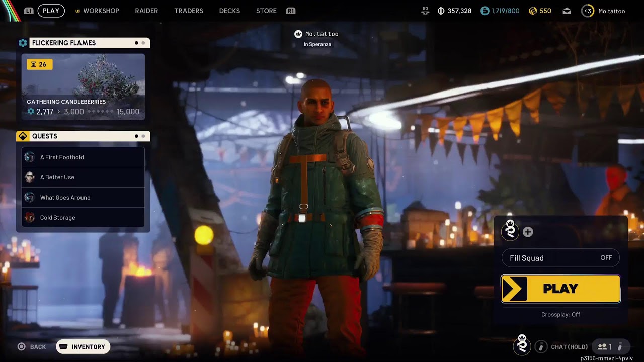Click the What Goes Around quest giver icon

click(x=30, y=198)
